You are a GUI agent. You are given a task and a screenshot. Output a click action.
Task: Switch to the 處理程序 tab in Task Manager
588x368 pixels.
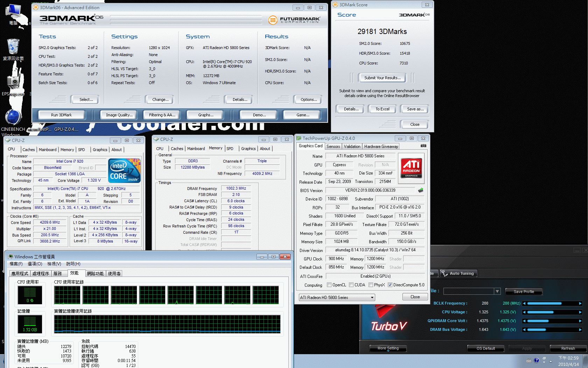[41, 274]
